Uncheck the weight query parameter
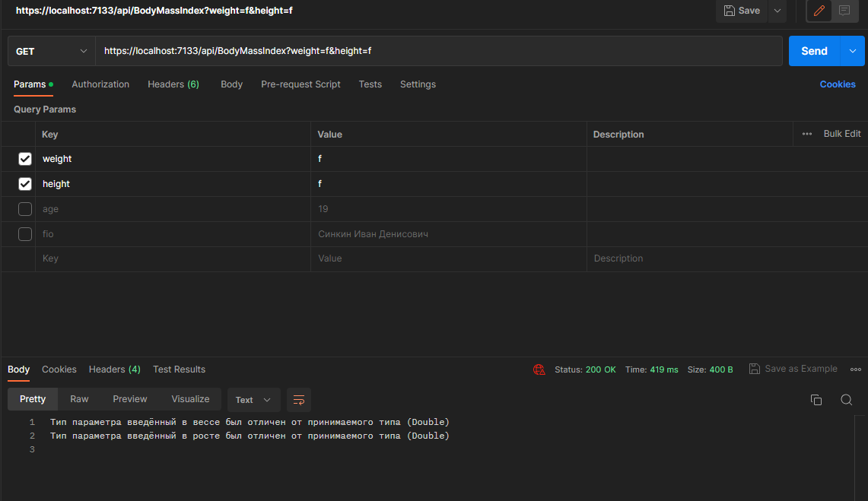The image size is (868, 501). pyautogui.click(x=24, y=158)
